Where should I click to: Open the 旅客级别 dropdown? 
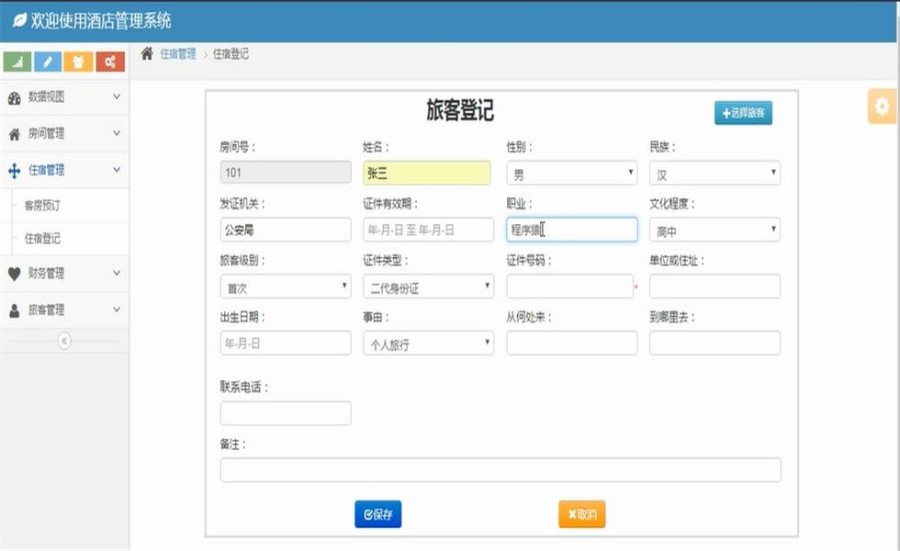point(285,286)
